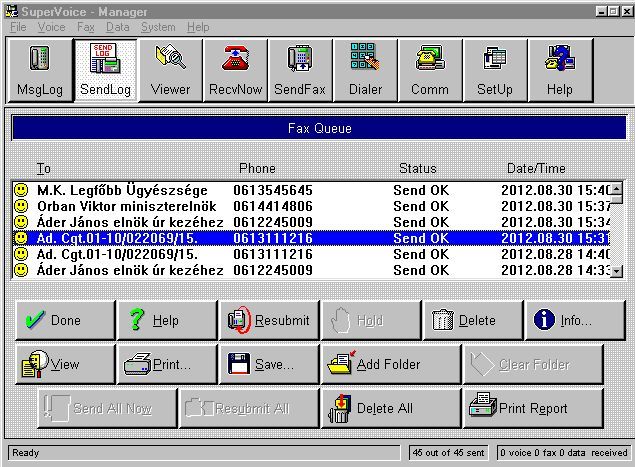View the selected fax
This screenshot has width=635, height=467.
[x=65, y=364]
